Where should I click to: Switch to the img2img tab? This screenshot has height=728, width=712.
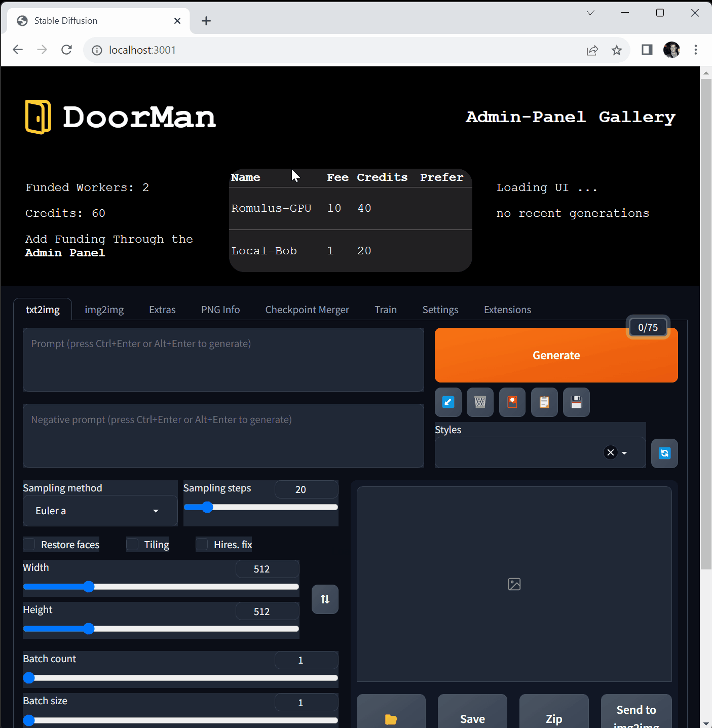pos(104,310)
